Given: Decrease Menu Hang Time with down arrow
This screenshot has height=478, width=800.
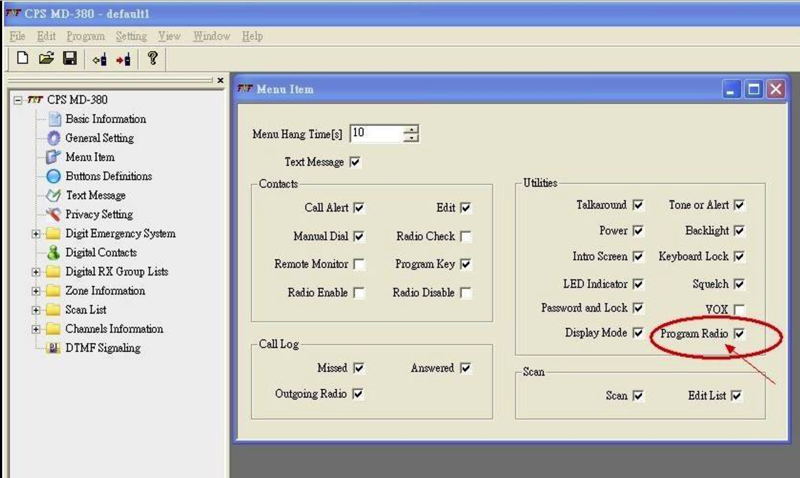Looking at the screenshot, I should point(411,138).
